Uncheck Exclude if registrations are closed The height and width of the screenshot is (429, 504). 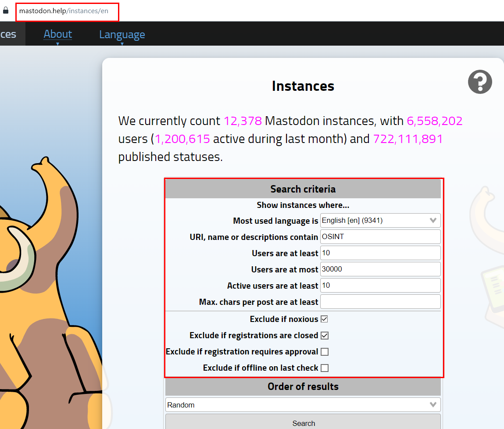(x=324, y=336)
